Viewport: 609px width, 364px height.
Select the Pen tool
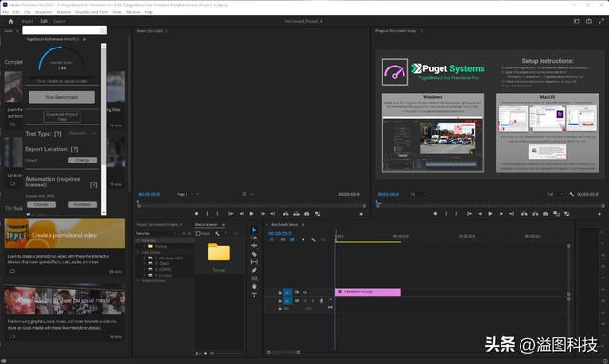(254, 271)
